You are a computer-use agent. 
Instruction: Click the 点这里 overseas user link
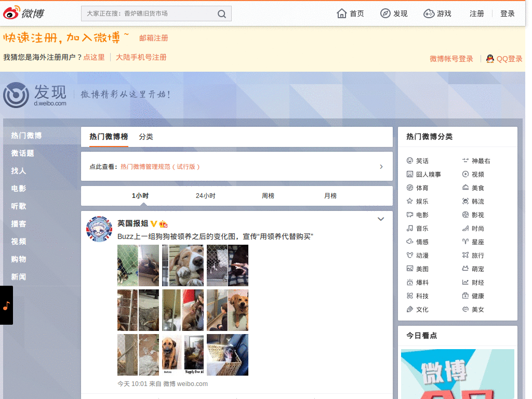click(94, 57)
